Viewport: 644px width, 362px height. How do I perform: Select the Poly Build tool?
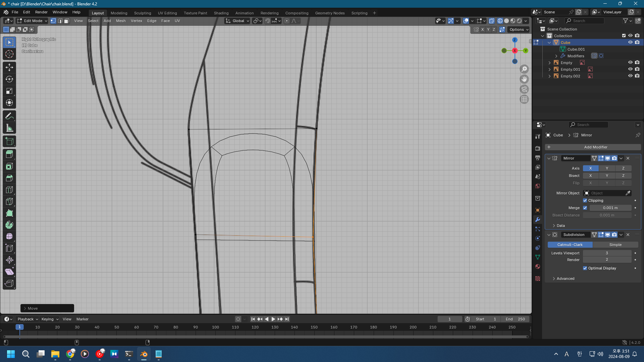[x=9, y=213]
